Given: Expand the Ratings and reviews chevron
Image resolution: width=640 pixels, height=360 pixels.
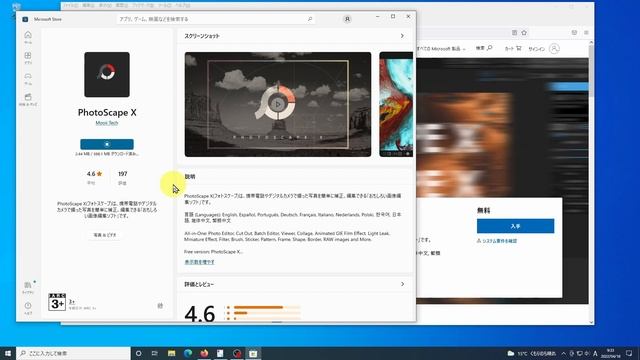Looking at the screenshot, I should click(x=402, y=284).
